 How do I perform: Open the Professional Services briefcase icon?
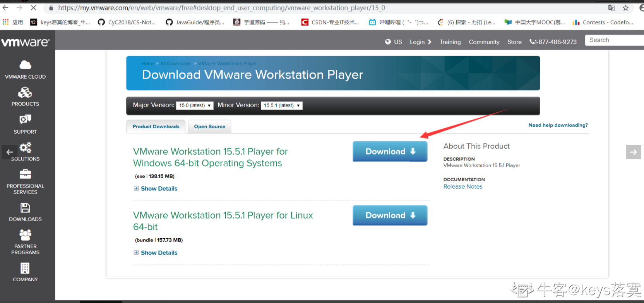point(25,174)
